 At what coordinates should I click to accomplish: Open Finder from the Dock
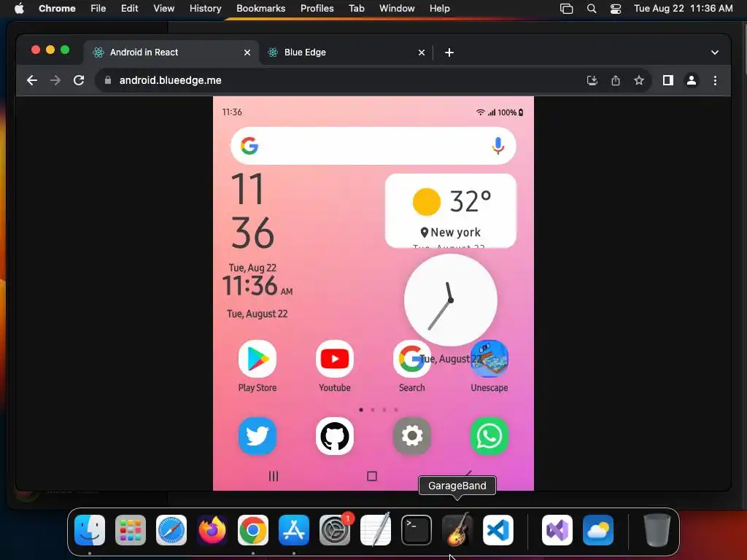[x=90, y=530]
